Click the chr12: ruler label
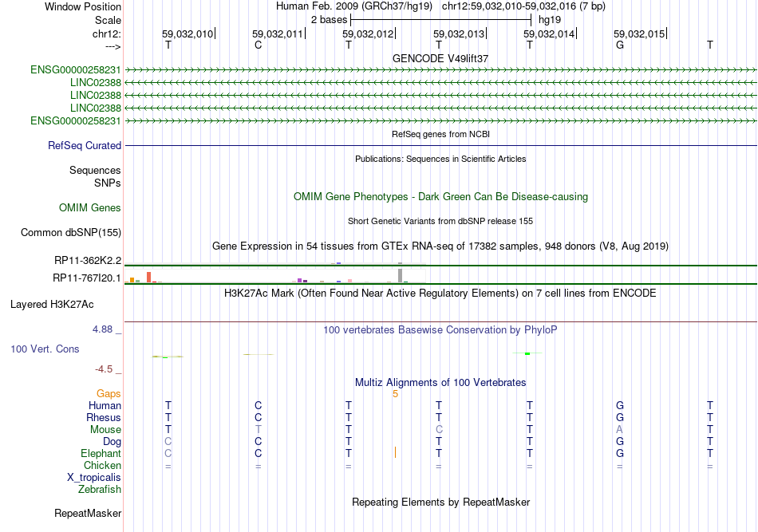Image resolution: width=758 pixels, height=532 pixels. [x=107, y=33]
